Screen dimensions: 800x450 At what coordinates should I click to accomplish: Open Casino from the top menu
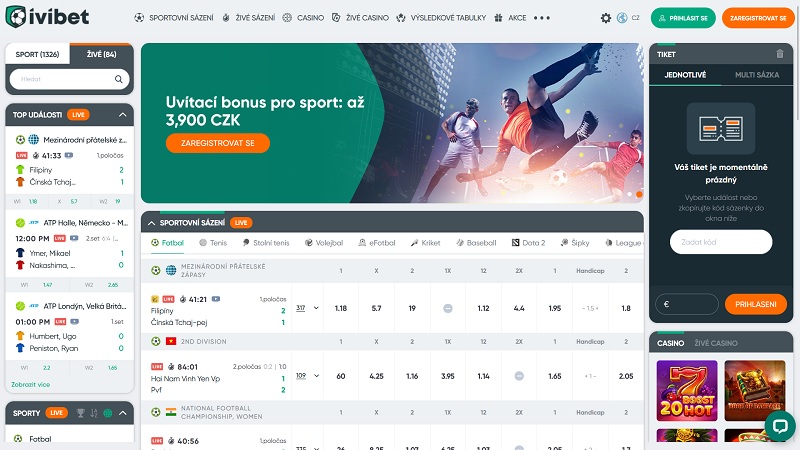click(x=303, y=18)
